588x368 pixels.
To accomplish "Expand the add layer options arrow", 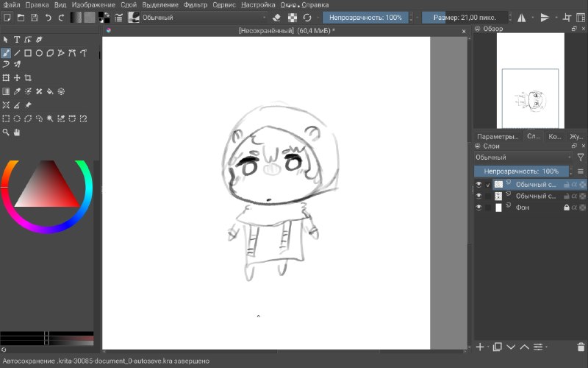I will coord(489,347).
